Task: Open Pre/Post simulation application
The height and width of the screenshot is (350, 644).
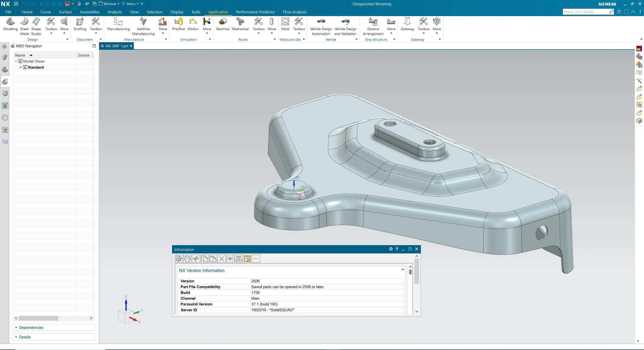Action: click(179, 24)
